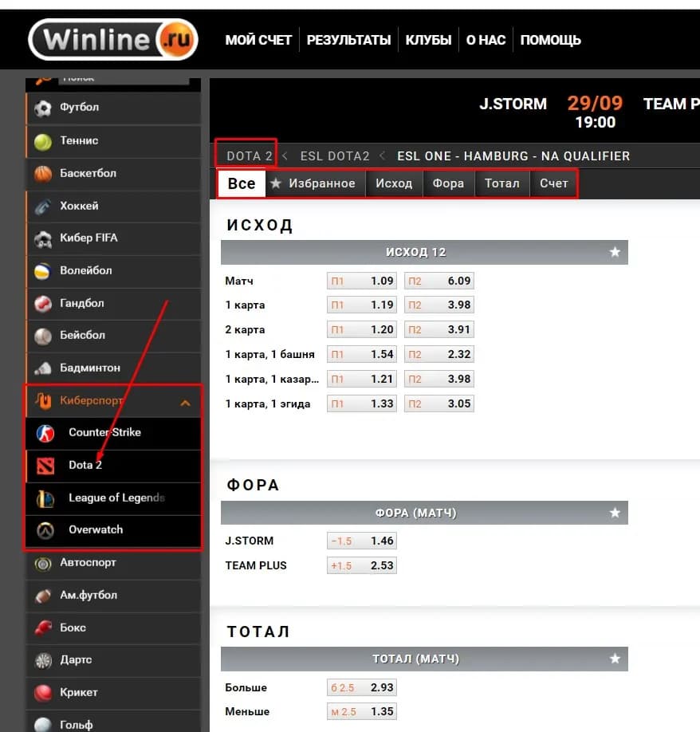This screenshot has width=700, height=732.
Task: Click the American football icon beside Ам.футбол
Action: [x=43, y=596]
